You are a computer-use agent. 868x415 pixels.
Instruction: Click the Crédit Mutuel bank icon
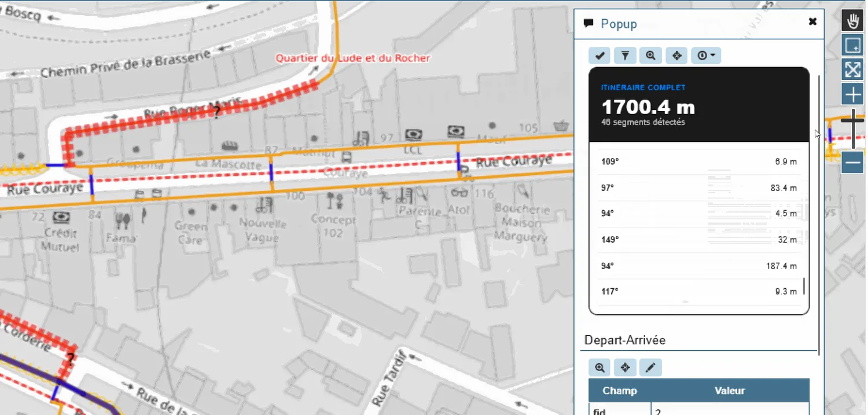click(60, 217)
